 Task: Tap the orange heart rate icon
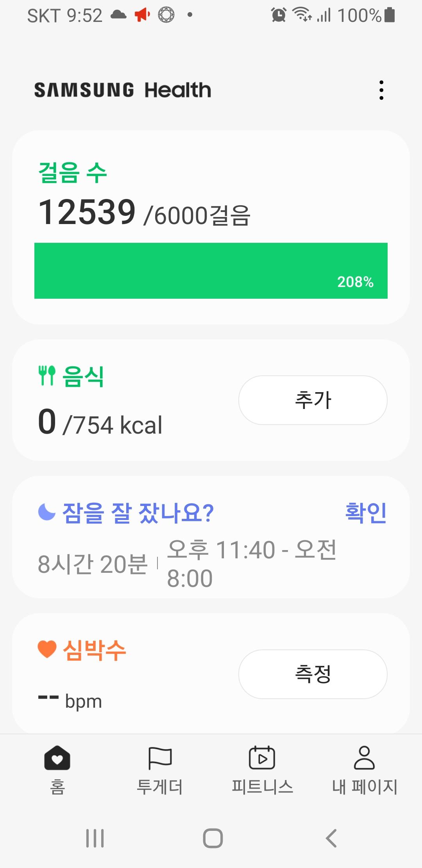pyautogui.click(x=47, y=649)
